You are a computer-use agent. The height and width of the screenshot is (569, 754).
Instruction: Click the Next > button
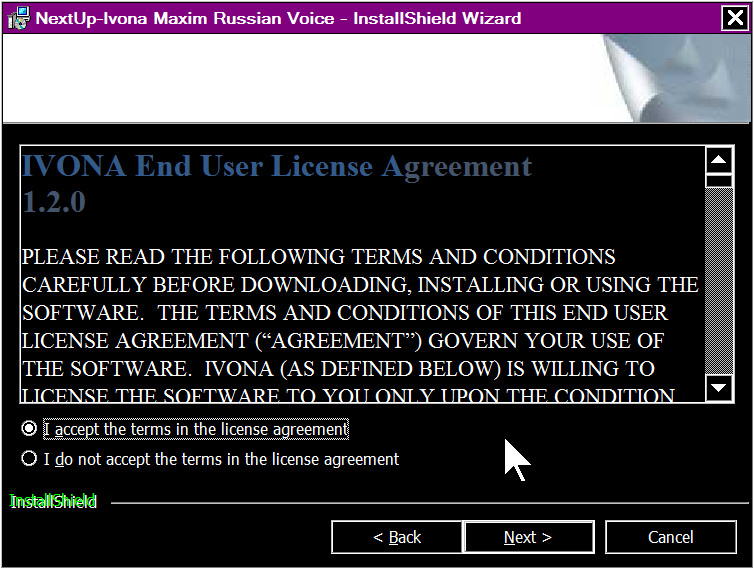[x=528, y=537]
